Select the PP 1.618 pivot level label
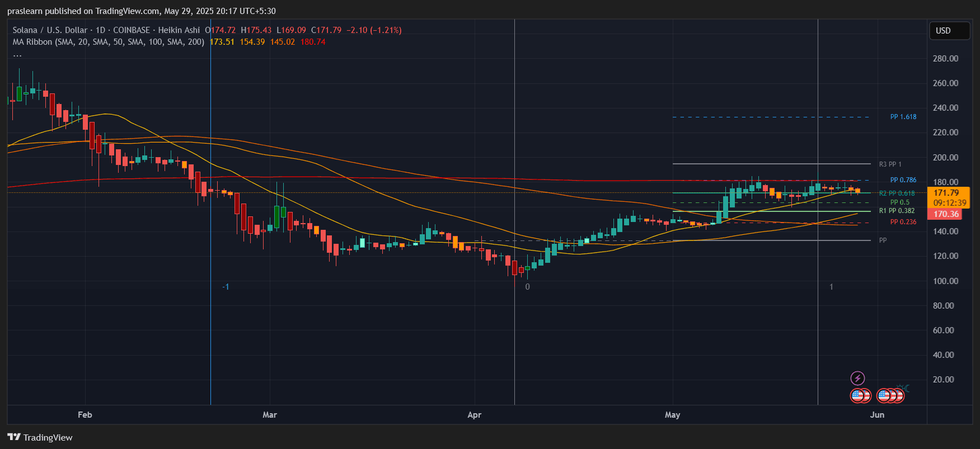 (903, 117)
